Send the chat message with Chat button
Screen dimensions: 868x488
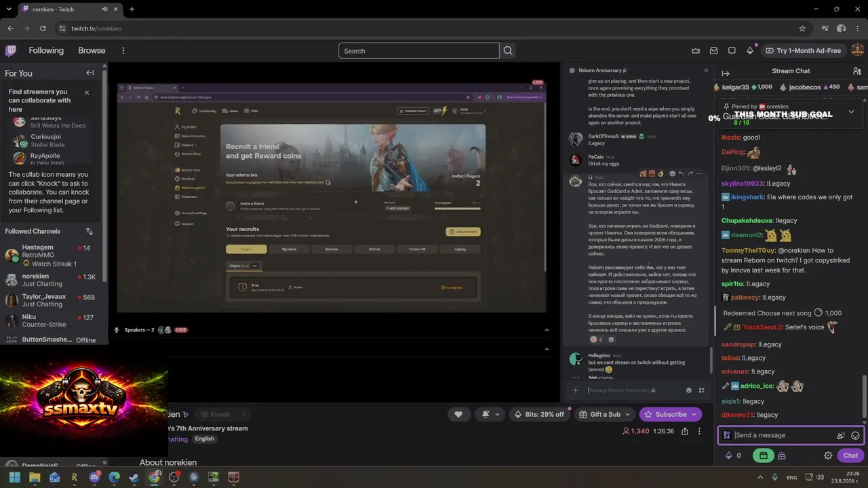coord(850,455)
